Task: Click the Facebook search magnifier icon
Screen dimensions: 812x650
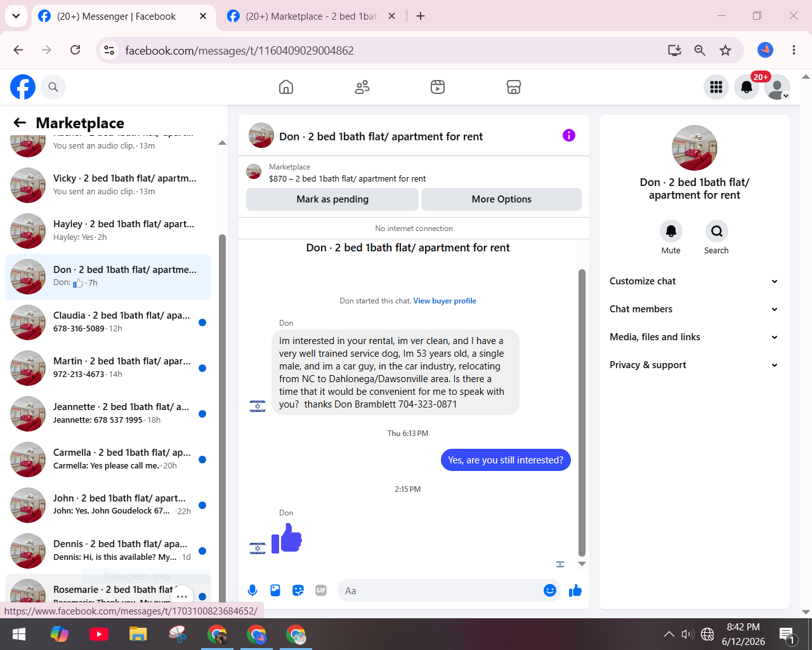Action: click(x=53, y=87)
